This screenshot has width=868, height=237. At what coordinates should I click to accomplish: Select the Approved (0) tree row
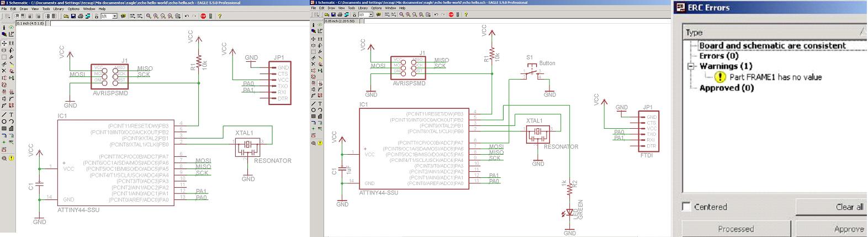pos(726,87)
